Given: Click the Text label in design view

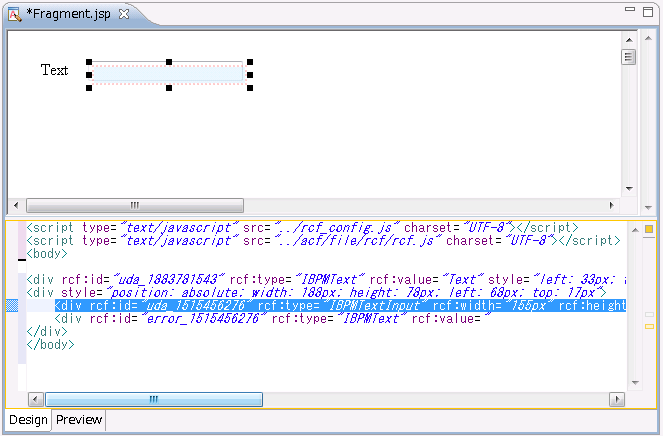Looking at the screenshot, I should click(x=54, y=70).
